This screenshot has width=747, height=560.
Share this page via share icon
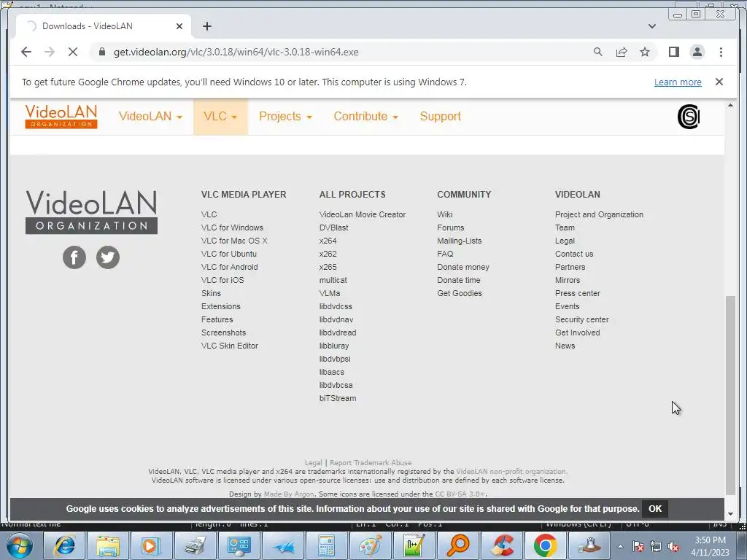click(x=622, y=52)
